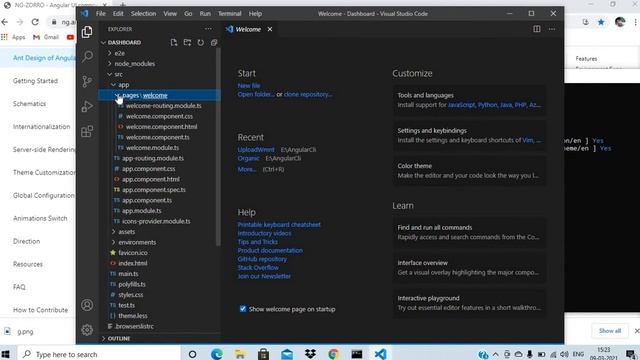
Task: Click the Stack Overflow help link
Action: pyautogui.click(x=258, y=267)
